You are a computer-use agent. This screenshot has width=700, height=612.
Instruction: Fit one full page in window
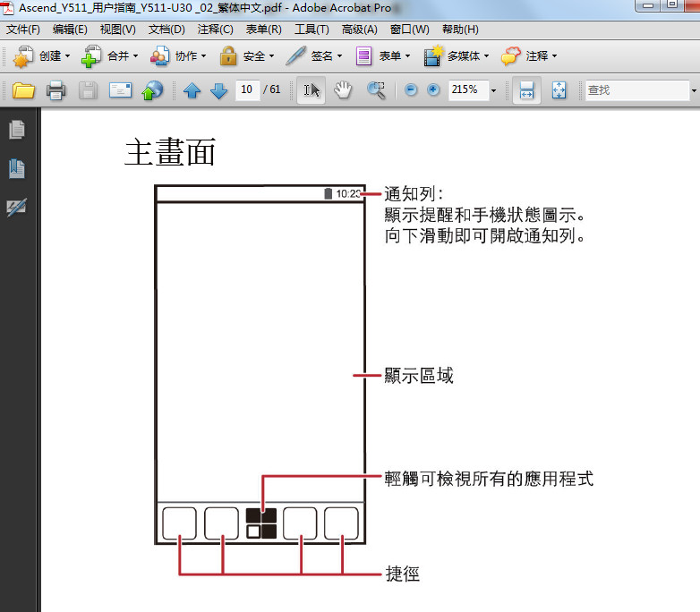(559, 90)
